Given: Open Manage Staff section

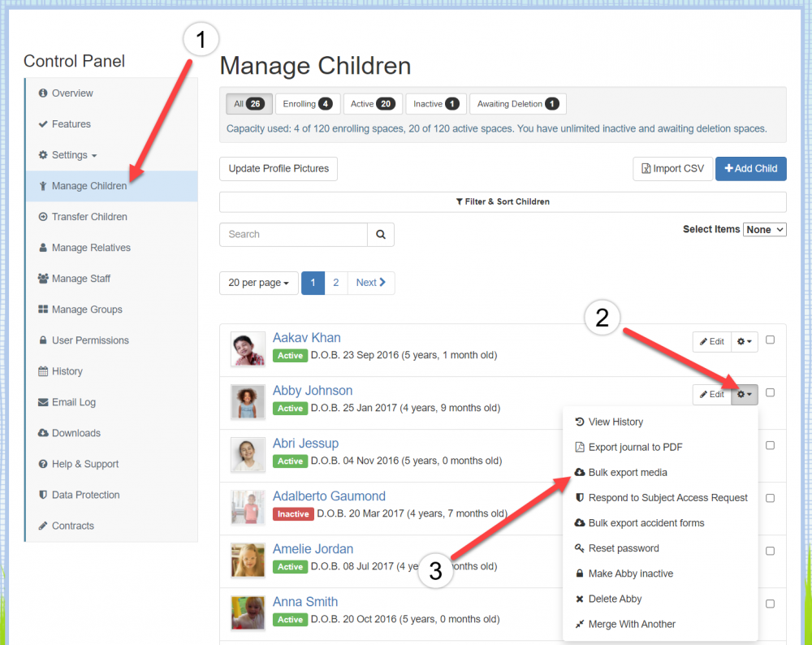Looking at the screenshot, I should (112, 279).
